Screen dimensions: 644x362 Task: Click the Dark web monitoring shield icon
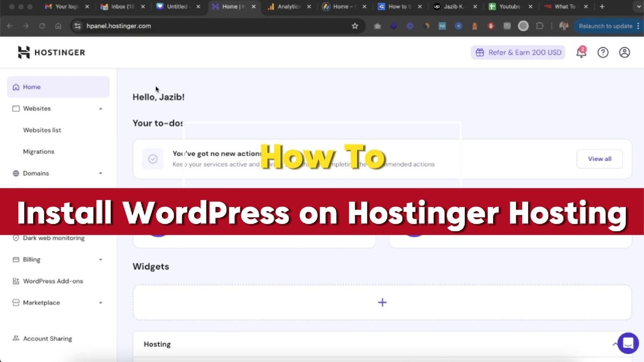16,238
